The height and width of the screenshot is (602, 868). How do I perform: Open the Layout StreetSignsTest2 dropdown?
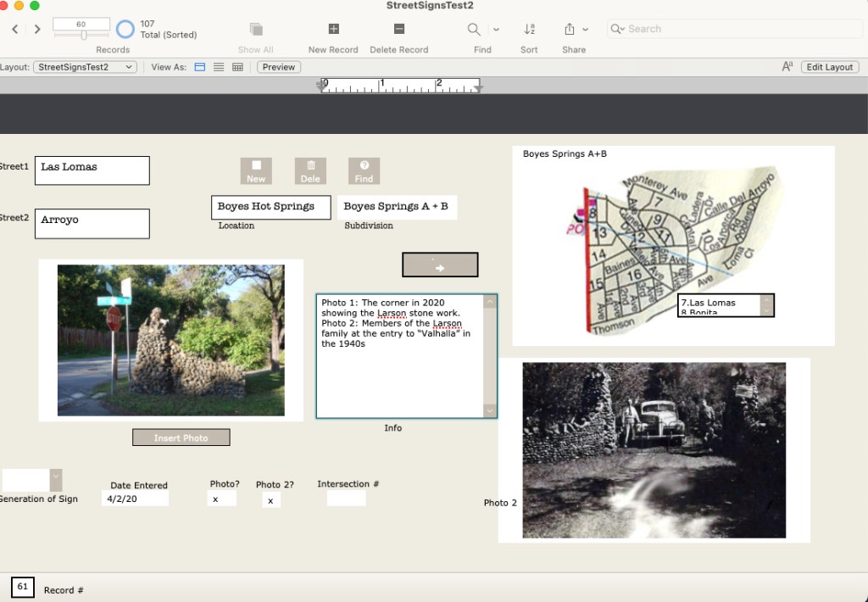pos(85,67)
